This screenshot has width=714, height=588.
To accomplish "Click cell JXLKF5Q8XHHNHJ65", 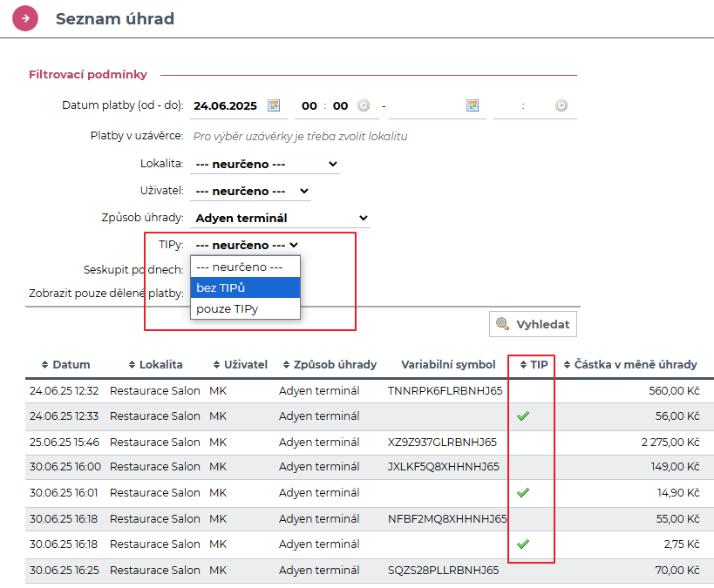I will coord(443,467).
